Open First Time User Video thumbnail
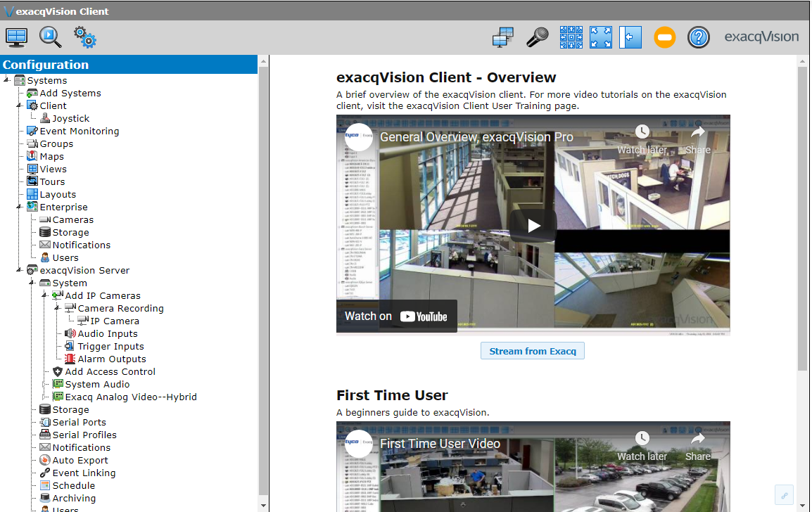This screenshot has width=812, height=512. point(533,467)
